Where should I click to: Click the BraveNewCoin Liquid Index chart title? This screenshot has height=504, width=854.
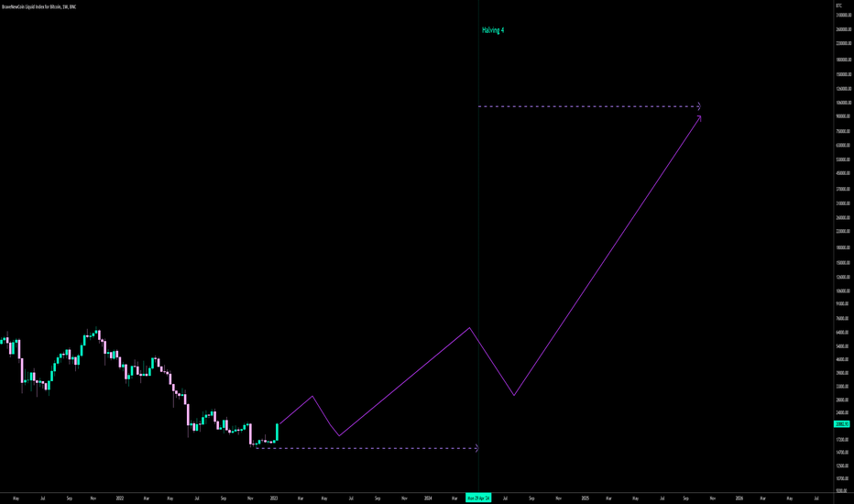click(x=38, y=6)
